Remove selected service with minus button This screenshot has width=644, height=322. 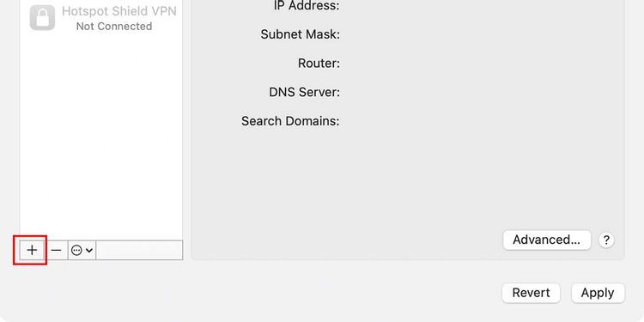point(57,250)
